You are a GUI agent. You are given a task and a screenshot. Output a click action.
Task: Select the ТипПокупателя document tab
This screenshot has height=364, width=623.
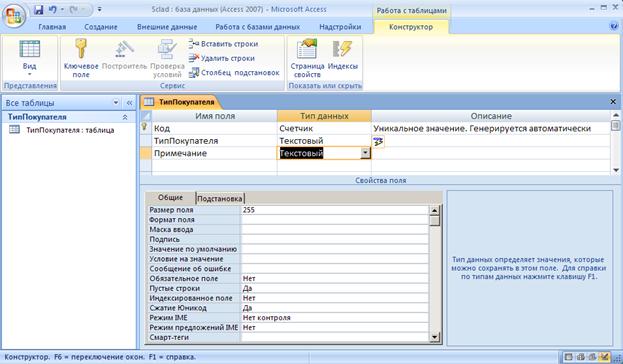point(180,102)
